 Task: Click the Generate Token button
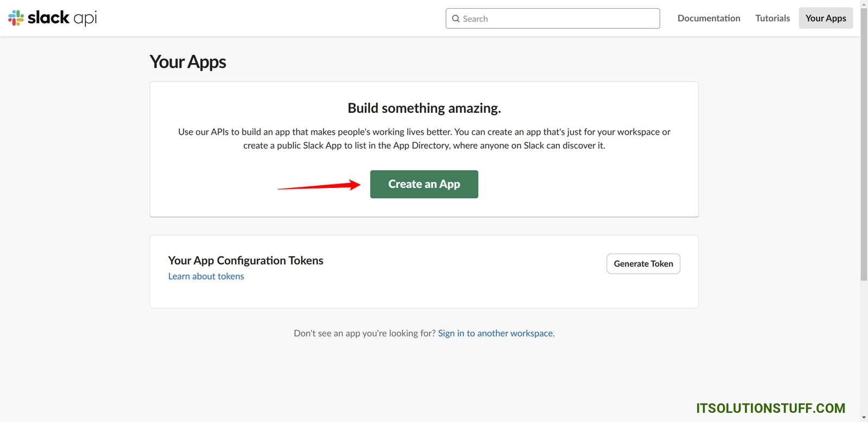coord(643,263)
